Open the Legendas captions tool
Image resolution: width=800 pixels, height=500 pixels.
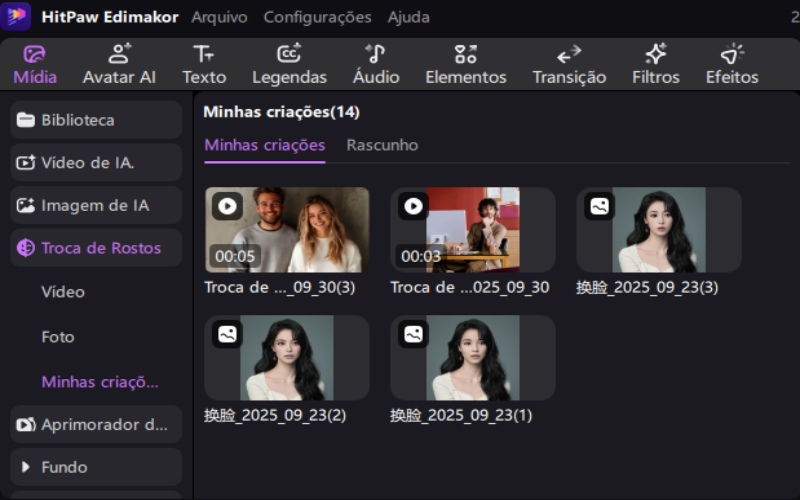pyautogui.click(x=289, y=65)
